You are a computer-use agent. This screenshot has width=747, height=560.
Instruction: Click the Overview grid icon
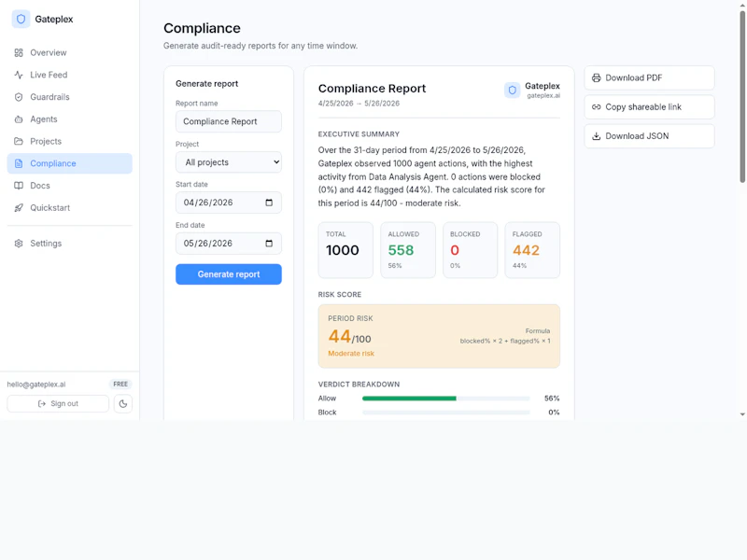[19, 53]
